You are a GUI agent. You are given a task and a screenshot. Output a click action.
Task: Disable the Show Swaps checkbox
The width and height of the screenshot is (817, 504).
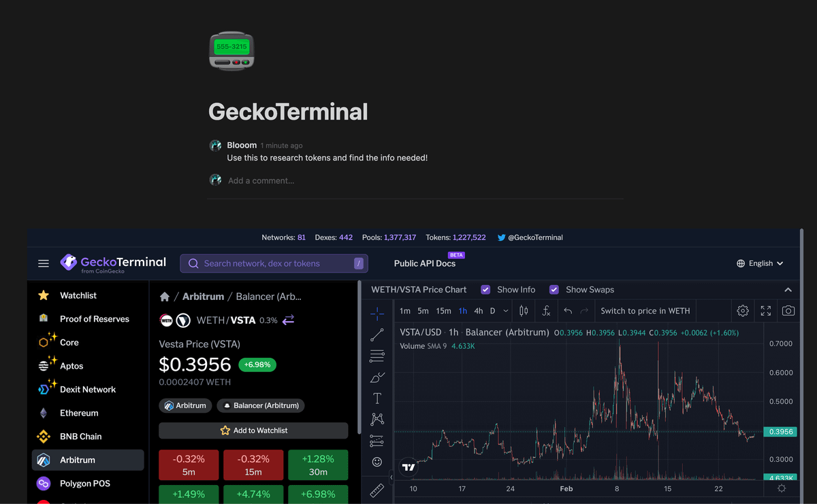coord(554,290)
